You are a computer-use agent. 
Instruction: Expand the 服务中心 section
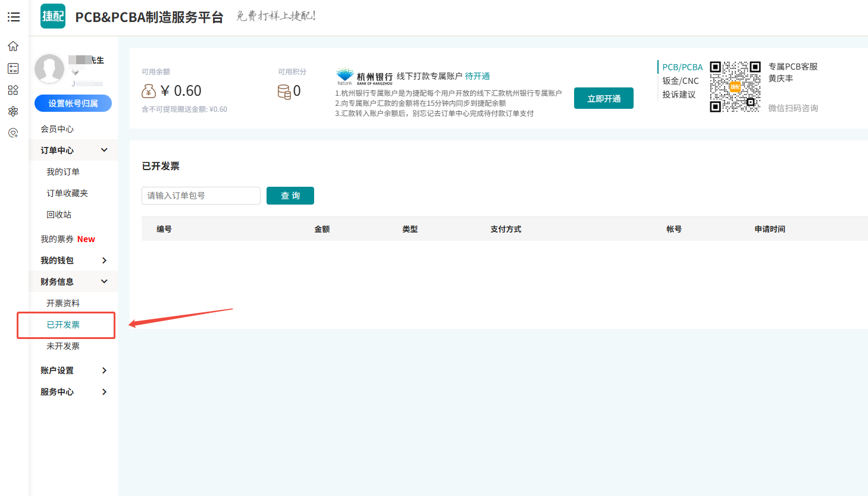tap(104, 392)
